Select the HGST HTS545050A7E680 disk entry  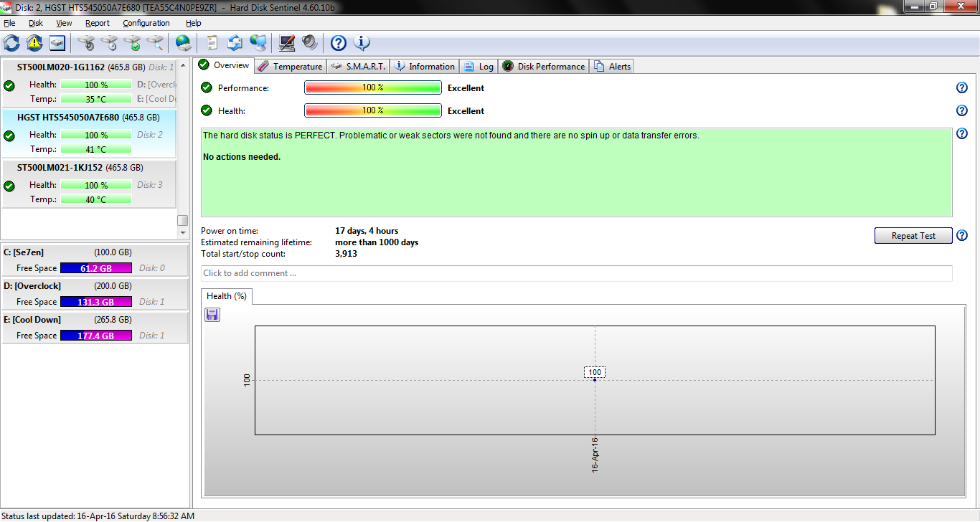coord(89,133)
